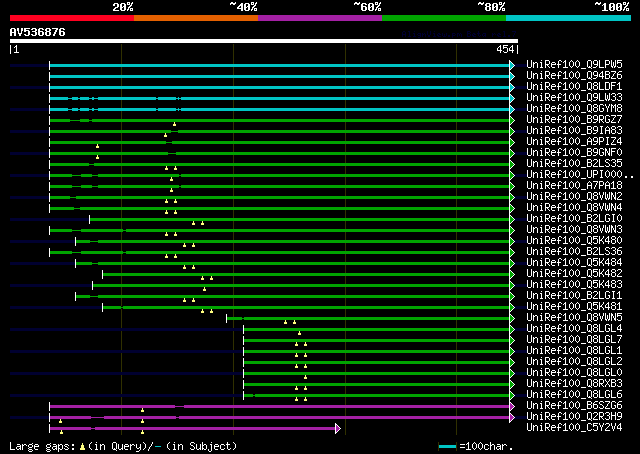Select the UniRef100_B2LGI1 label
640x454 pixels.
pyautogui.click(x=574, y=296)
